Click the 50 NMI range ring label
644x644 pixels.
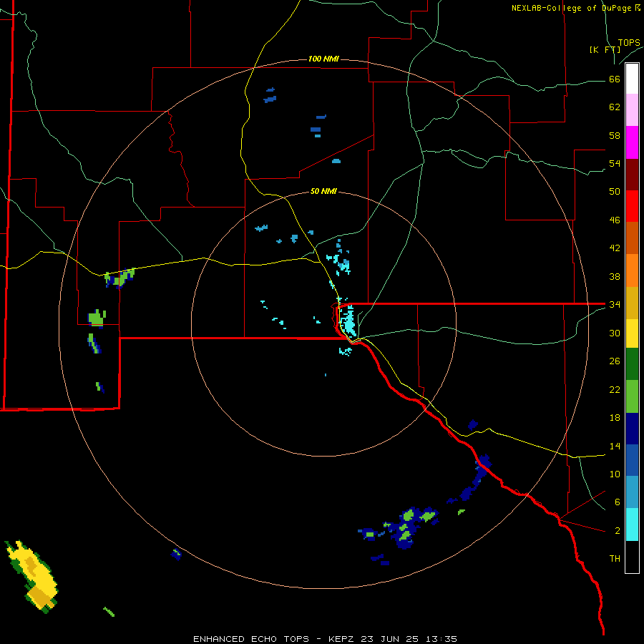323,191
